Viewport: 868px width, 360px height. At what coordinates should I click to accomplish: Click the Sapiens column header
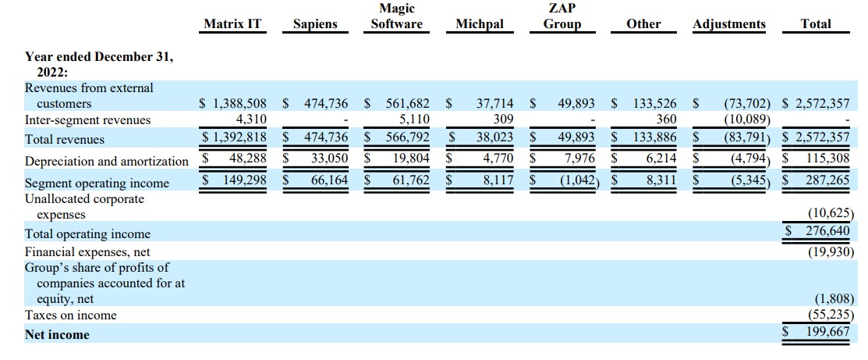[315, 24]
